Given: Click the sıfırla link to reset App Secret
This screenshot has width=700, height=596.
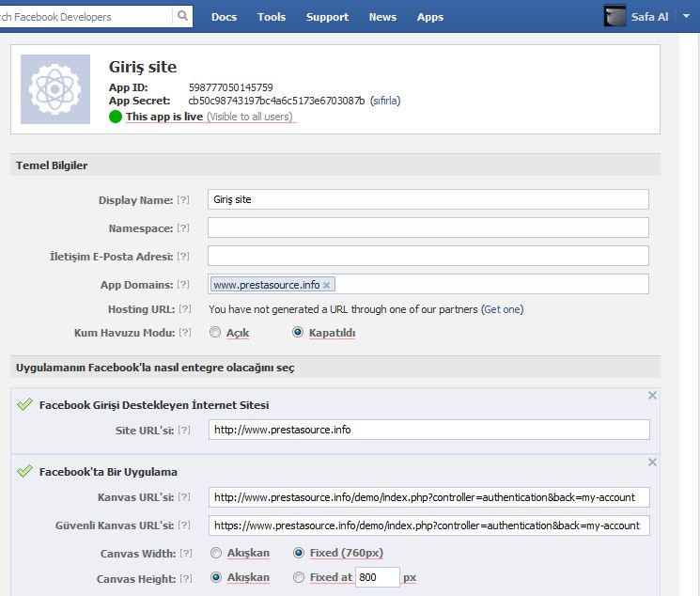Looking at the screenshot, I should pyautogui.click(x=385, y=101).
